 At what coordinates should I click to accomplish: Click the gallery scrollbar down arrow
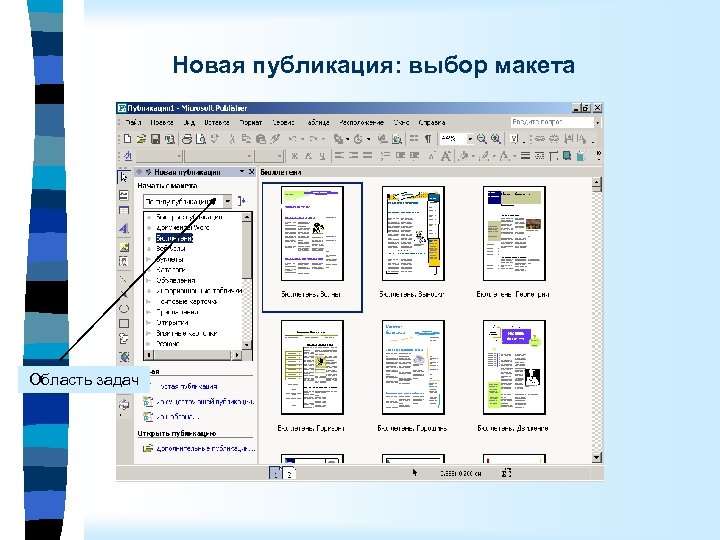point(596,457)
